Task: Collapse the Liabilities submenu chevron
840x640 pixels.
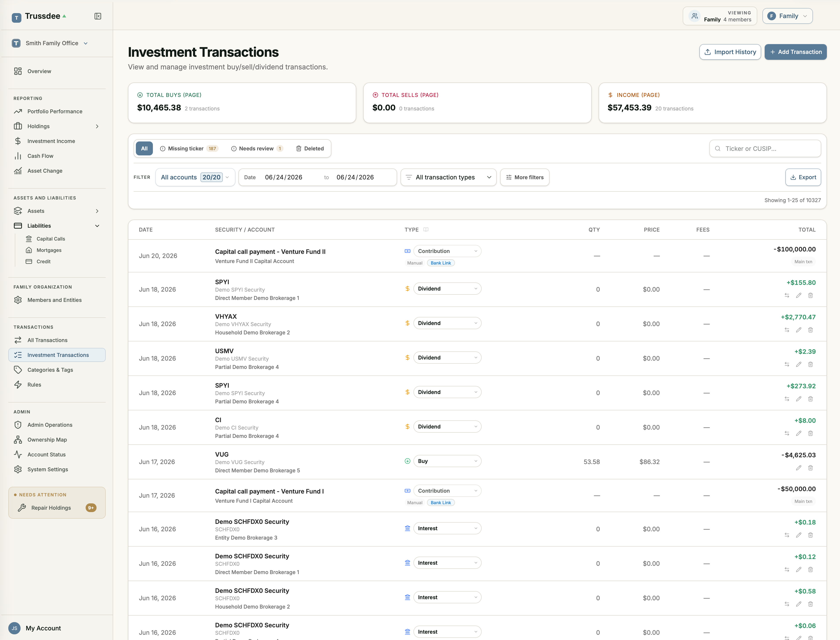Action: coord(97,226)
